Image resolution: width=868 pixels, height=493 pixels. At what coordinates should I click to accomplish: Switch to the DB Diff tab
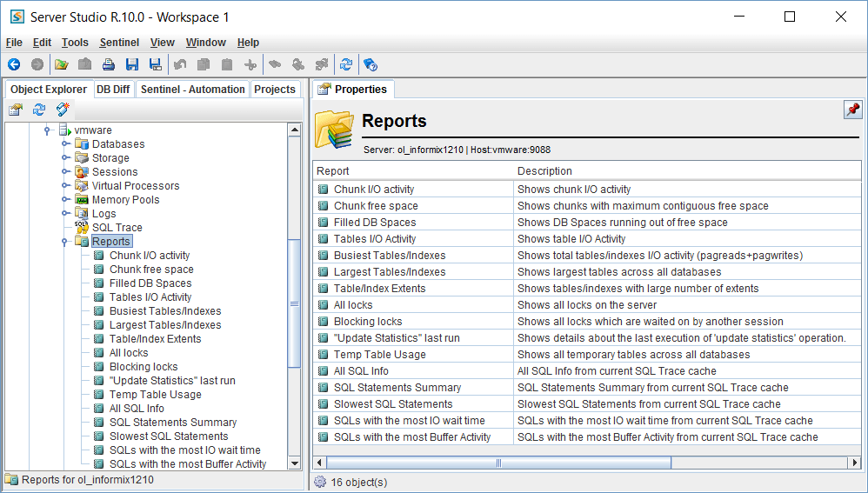tap(113, 90)
